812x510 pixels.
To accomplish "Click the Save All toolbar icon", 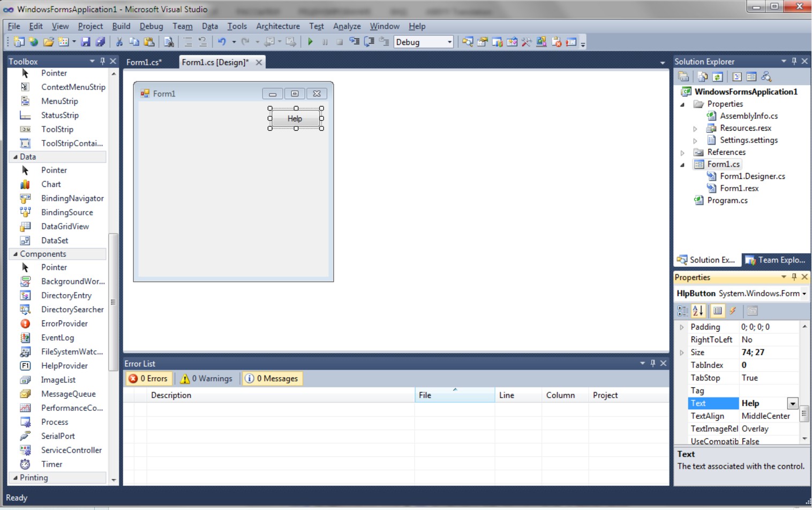I will click(x=100, y=42).
